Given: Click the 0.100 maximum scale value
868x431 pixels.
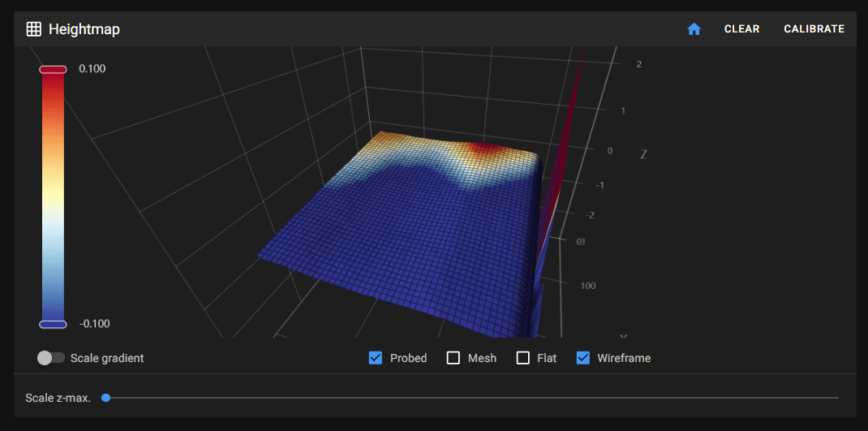Looking at the screenshot, I should [92, 69].
